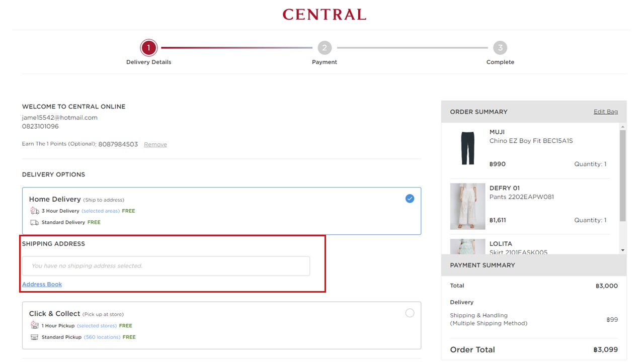Open 1 Hour Pickup selected stores link

pyautogui.click(x=97, y=326)
